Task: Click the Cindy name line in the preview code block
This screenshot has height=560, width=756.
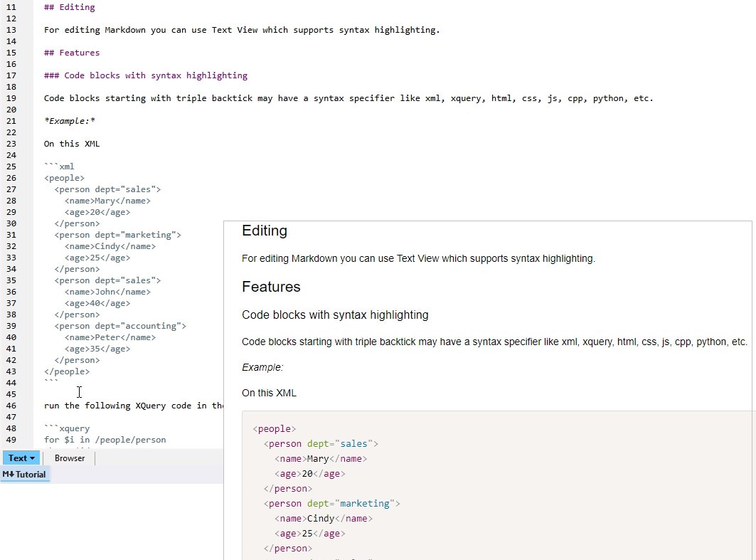Action: click(x=324, y=518)
